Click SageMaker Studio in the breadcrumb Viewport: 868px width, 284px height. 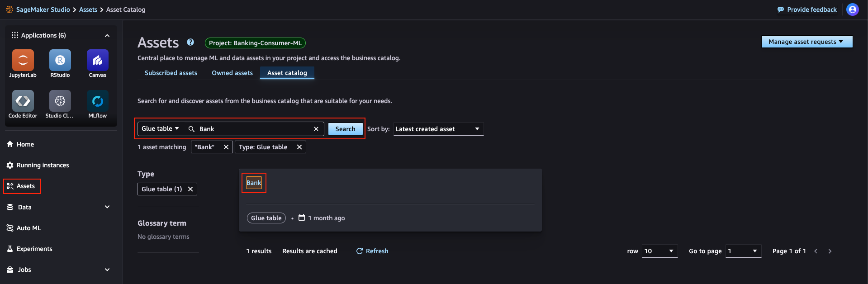click(x=43, y=9)
